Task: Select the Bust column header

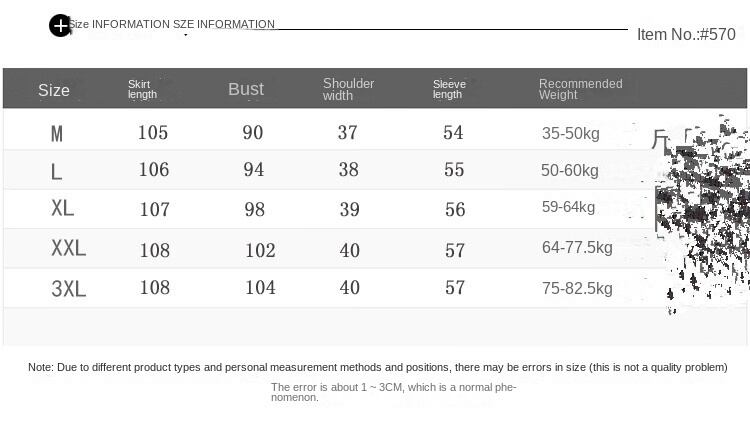Action: pyautogui.click(x=246, y=90)
